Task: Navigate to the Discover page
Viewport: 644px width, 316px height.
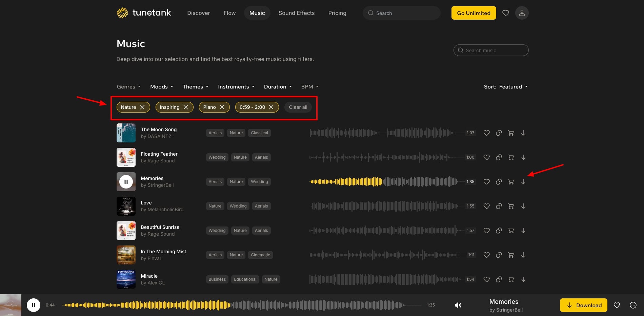Action: pos(198,13)
